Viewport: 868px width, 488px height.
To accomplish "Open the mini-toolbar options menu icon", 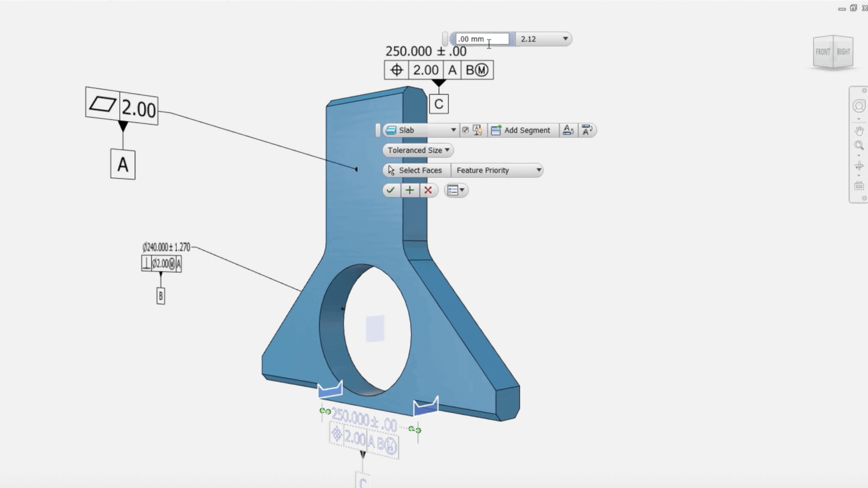I will coord(456,190).
